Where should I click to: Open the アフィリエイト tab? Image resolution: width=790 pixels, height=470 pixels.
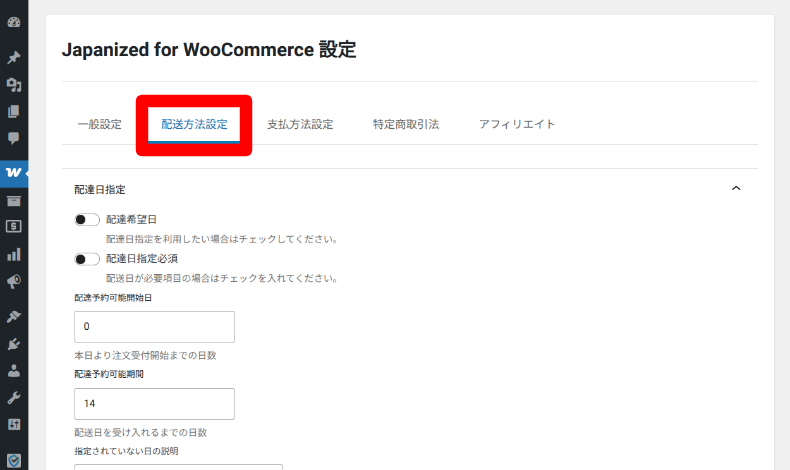[x=517, y=124]
